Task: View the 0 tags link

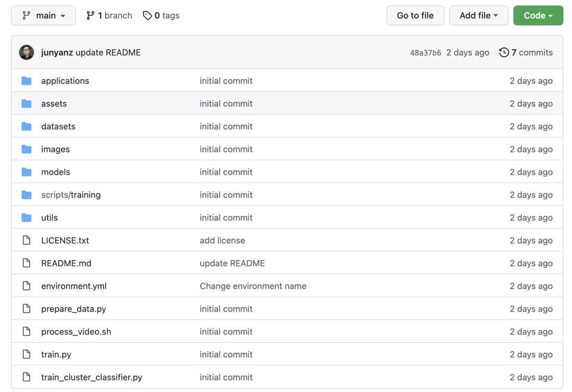Action: (x=161, y=15)
